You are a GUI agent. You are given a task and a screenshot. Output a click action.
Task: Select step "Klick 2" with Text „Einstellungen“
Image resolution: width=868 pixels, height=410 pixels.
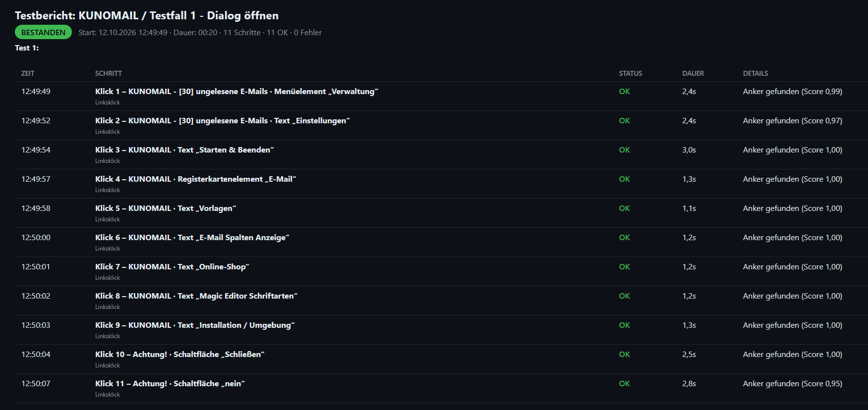(223, 121)
